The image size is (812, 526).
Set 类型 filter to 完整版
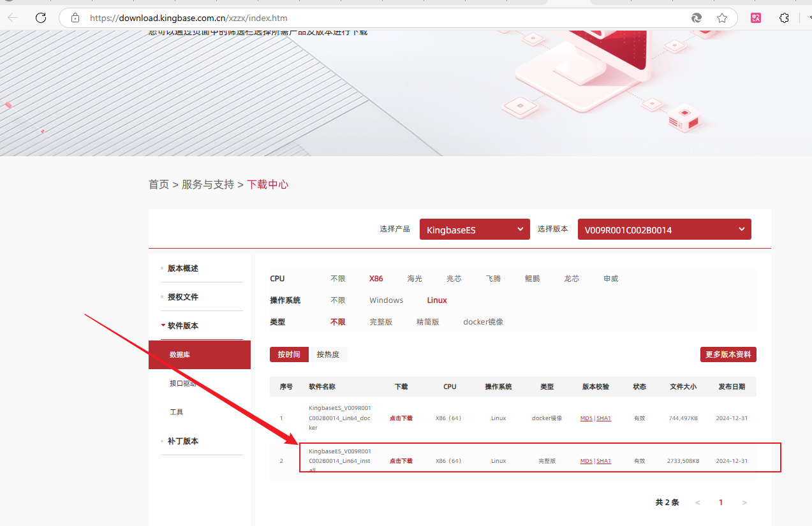(381, 322)
